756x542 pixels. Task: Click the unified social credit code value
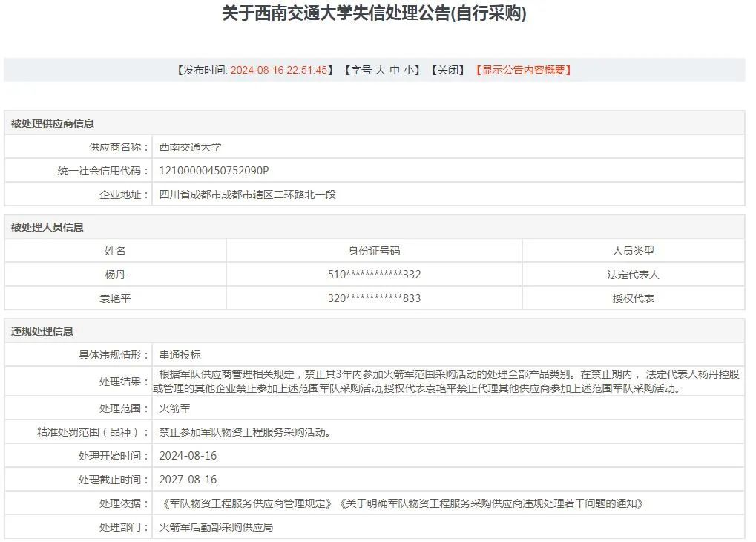click(214, 171)
